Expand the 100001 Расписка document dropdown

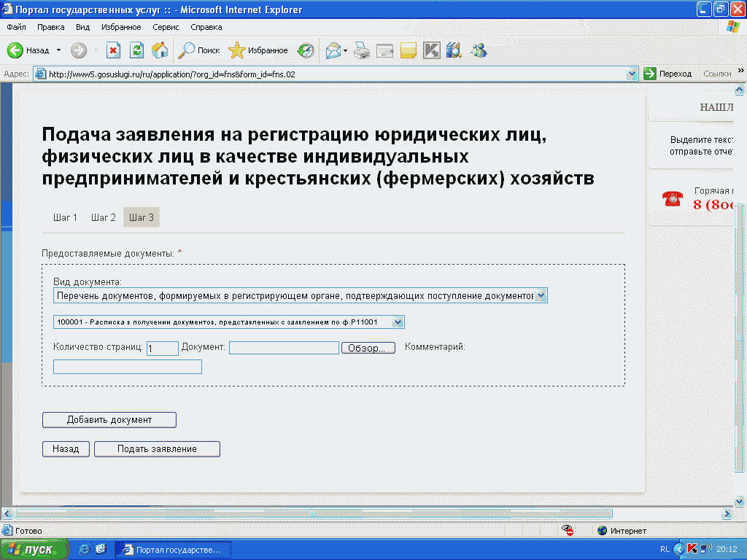(x=398, y=322)
